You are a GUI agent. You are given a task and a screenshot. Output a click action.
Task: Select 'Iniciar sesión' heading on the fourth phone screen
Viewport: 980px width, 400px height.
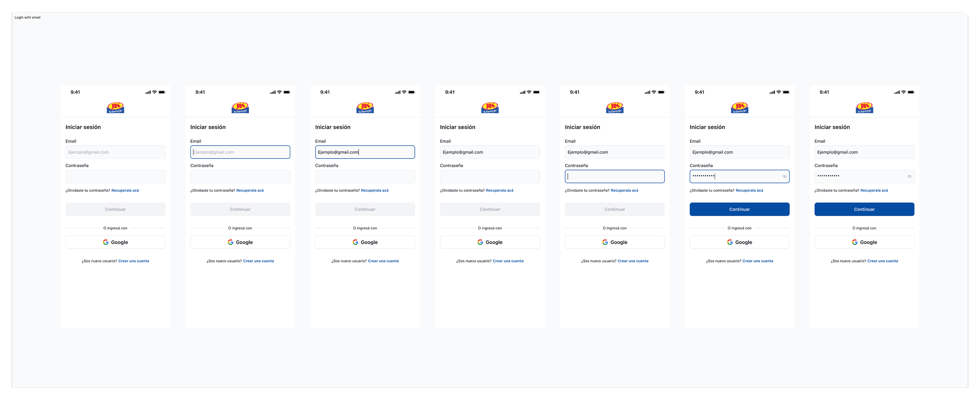point(458,127)
